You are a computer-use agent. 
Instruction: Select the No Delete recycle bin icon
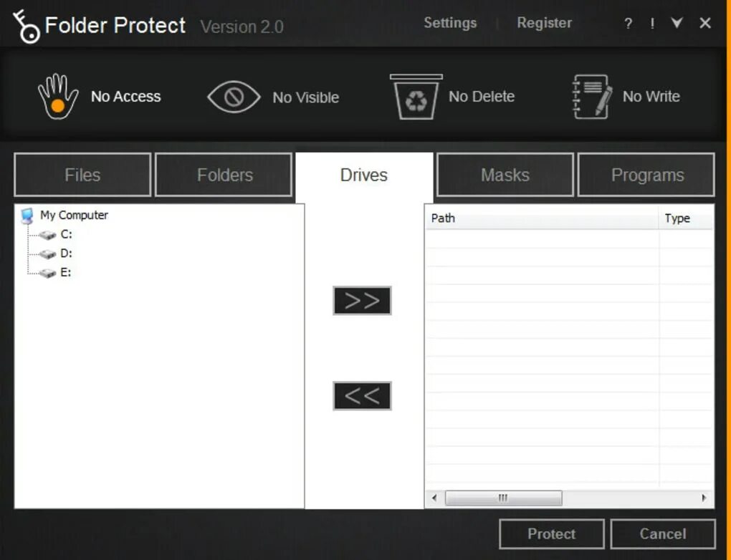pyautogui.click(x=416, y=97)
